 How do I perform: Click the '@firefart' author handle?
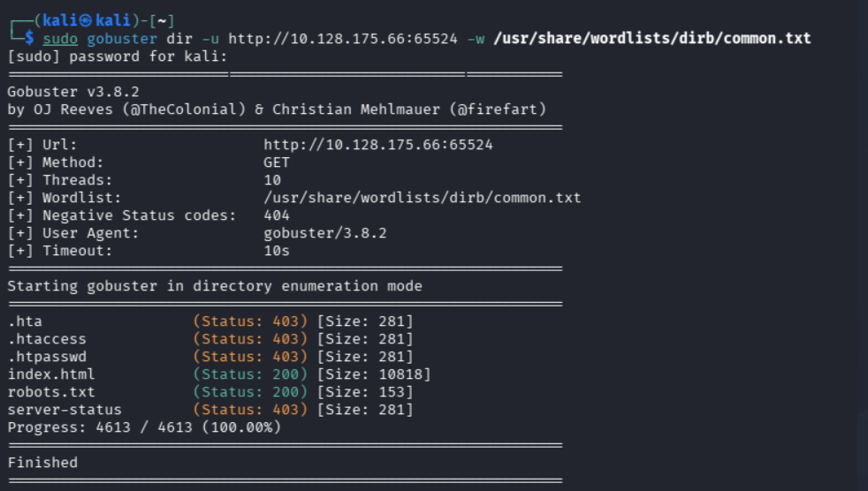(498, 110)
